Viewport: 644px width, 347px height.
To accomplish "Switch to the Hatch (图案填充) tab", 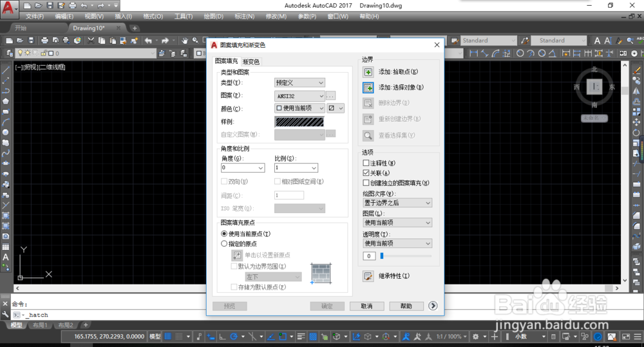I will click(226, 61).
